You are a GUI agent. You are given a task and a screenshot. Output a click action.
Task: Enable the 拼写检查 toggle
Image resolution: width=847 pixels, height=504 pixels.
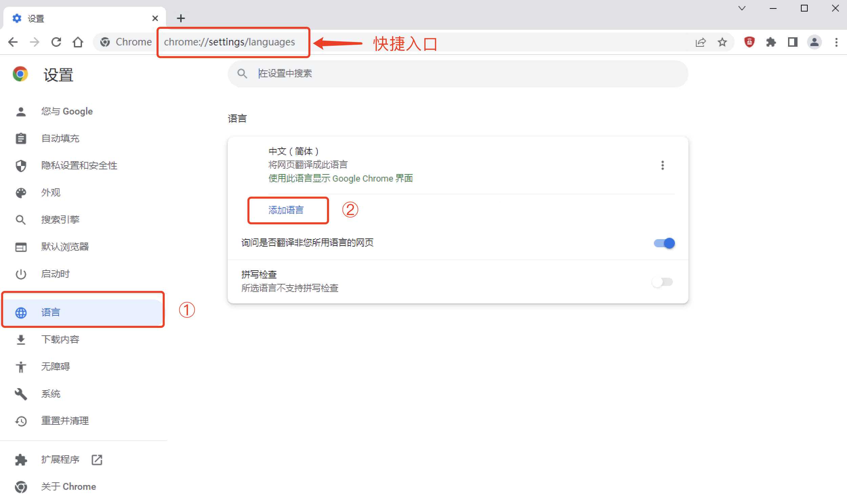[663, 282]
